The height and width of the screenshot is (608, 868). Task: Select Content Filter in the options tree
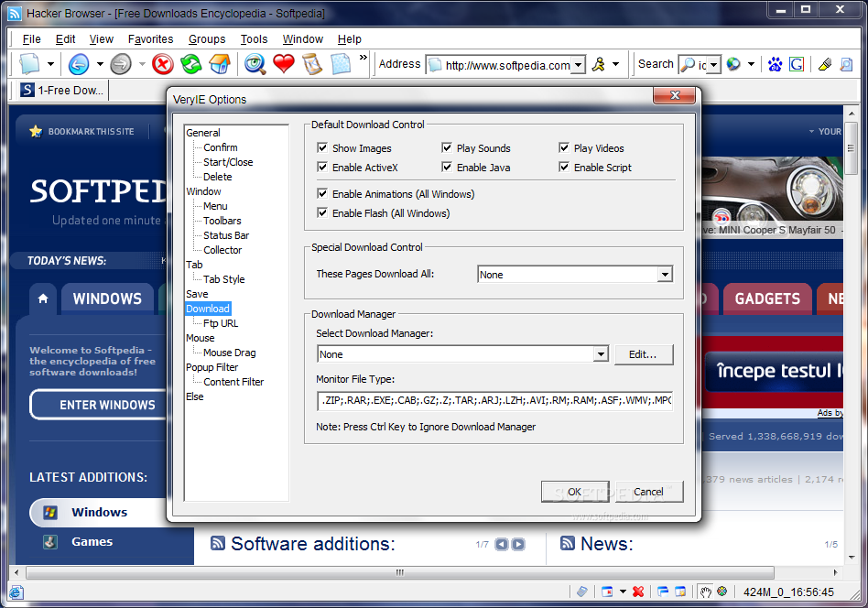pos(233,382)
